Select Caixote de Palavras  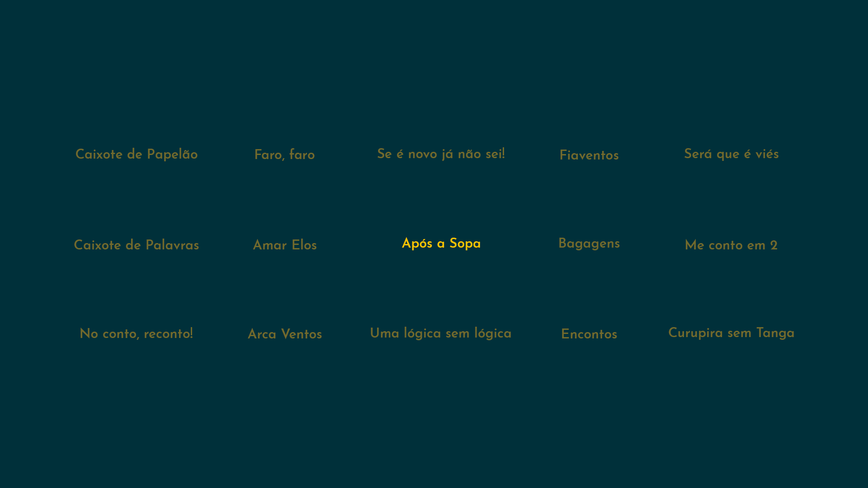[137, 245]
